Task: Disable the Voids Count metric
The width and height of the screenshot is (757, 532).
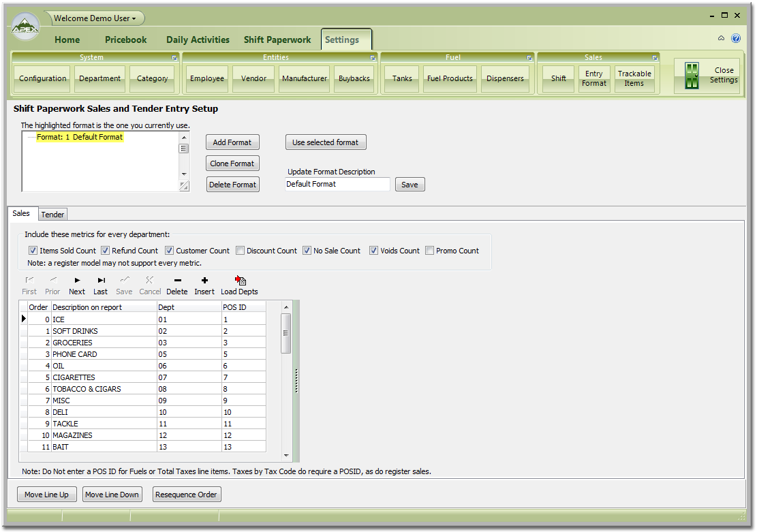Action: tap(373, 250)
